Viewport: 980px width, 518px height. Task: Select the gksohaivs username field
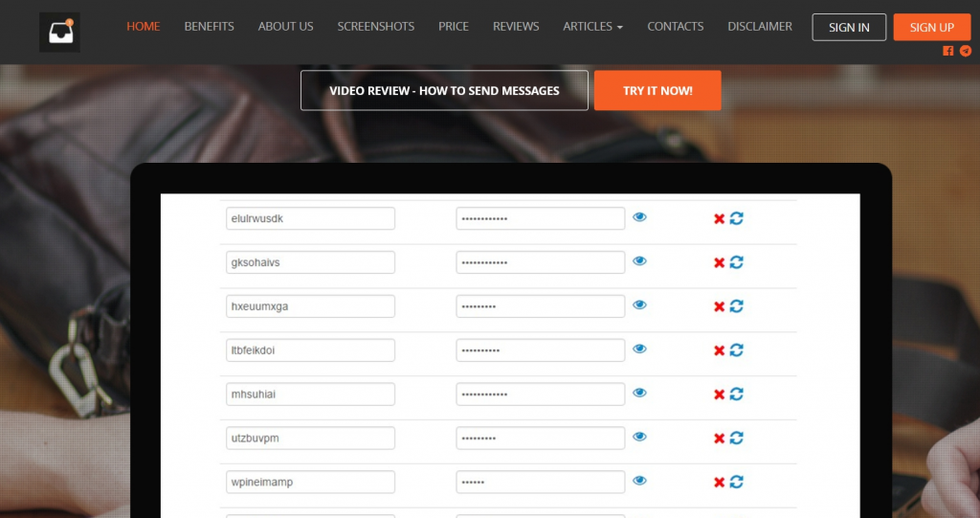coord(311,262)
